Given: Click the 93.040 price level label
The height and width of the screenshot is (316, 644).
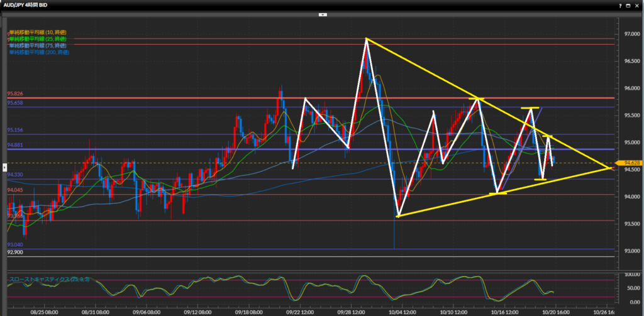Looking at the screenshot, I should (14, 244).
